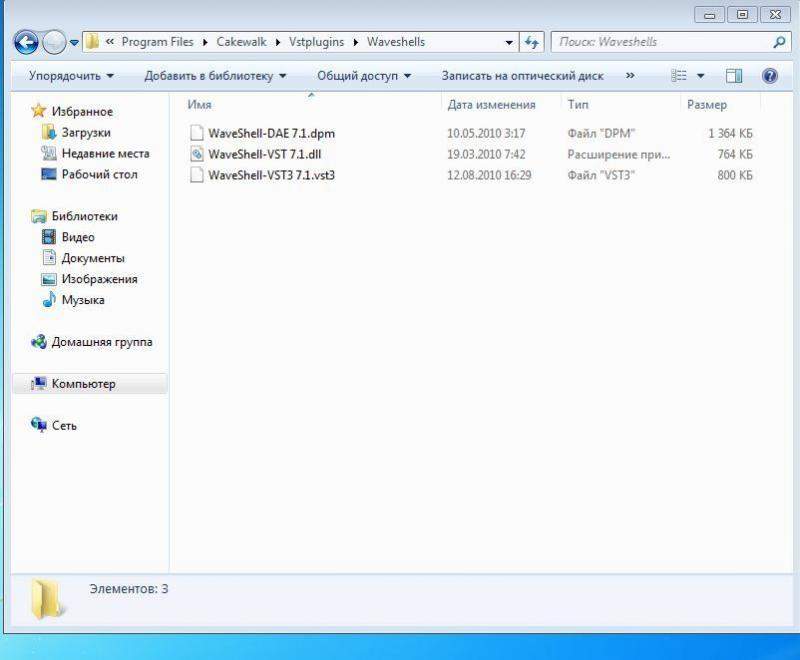This screenshot has width=800, height=660.
Task: Click the Сеть network icon
Action: click(x=39, y=425)
